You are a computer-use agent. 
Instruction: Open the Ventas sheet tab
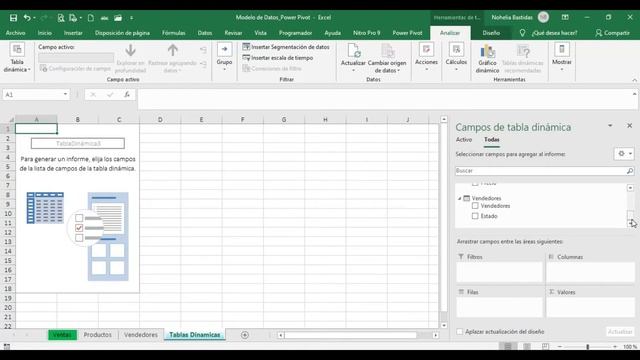tap(62, 335)
